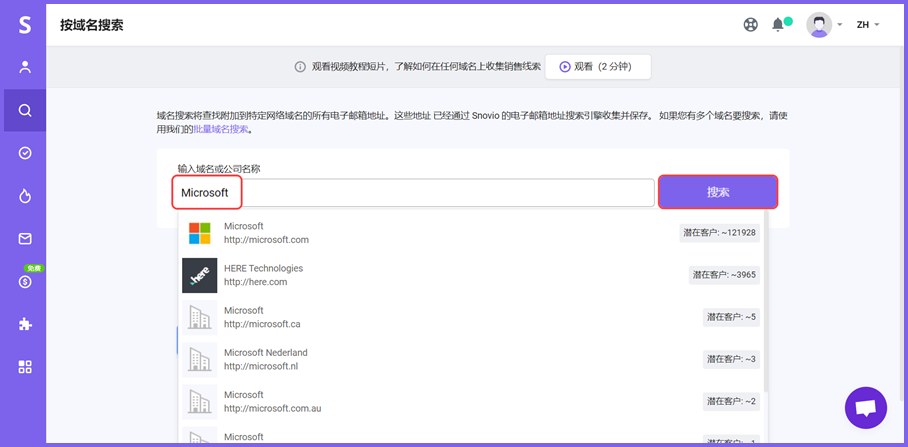
Task: Click the purple 搜索 button
Action: (x=718, y=192)
